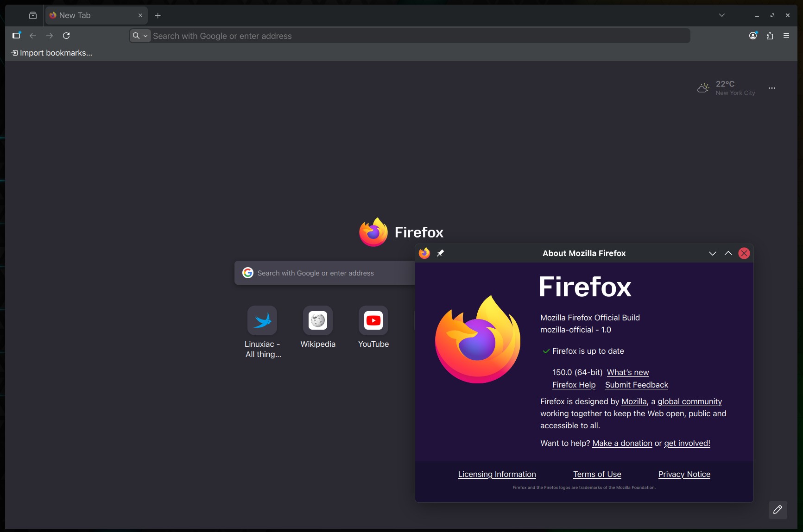
Task: Open the What's new link
Action: click(627, 372)
